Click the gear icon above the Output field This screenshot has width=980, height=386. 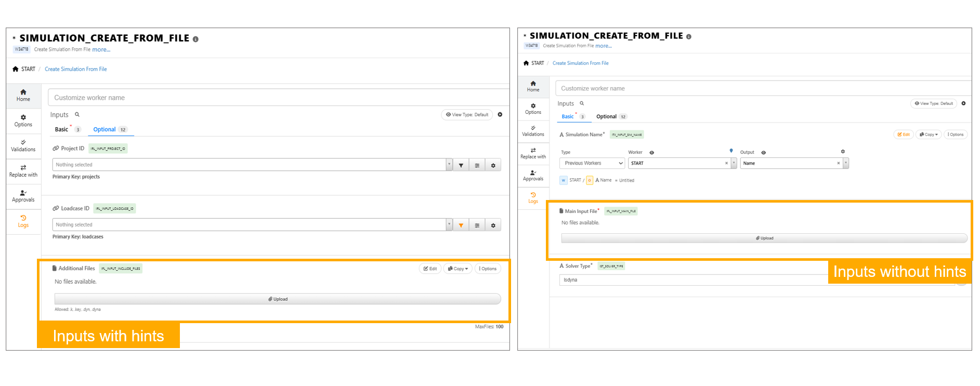[x=843, y=152]
